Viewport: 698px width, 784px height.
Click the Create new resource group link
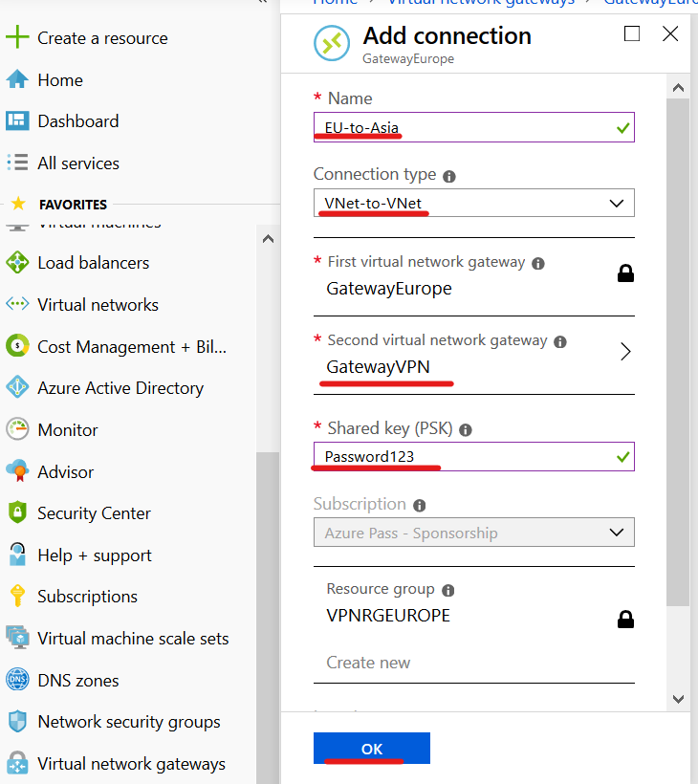point(368,663)
